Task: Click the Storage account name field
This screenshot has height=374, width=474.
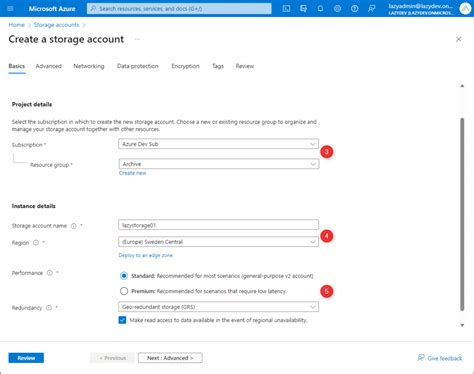Action: point(218,225)
